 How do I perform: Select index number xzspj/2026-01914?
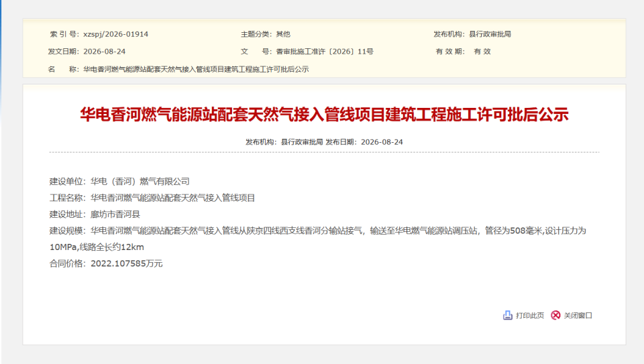116,34
